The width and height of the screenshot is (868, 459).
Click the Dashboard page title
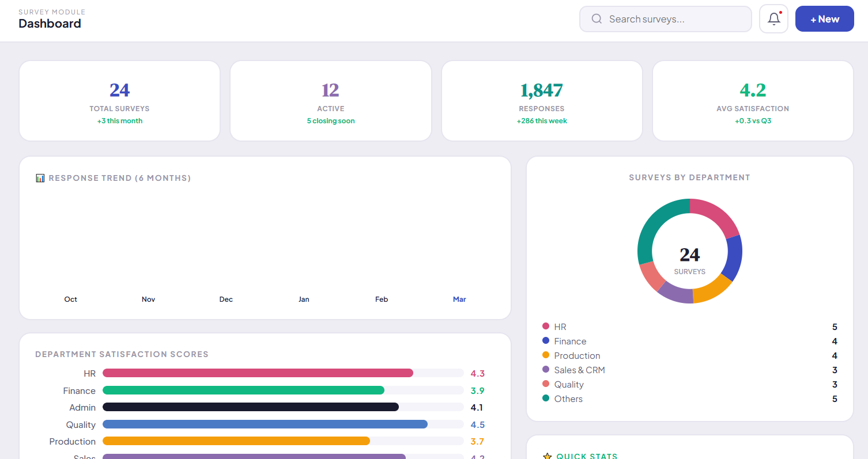coord(50,24)
